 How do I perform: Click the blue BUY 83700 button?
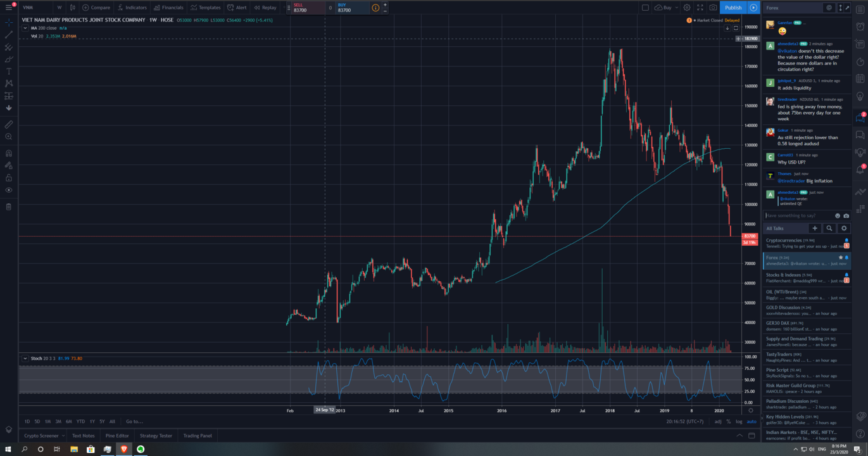(x=351, y=8)
